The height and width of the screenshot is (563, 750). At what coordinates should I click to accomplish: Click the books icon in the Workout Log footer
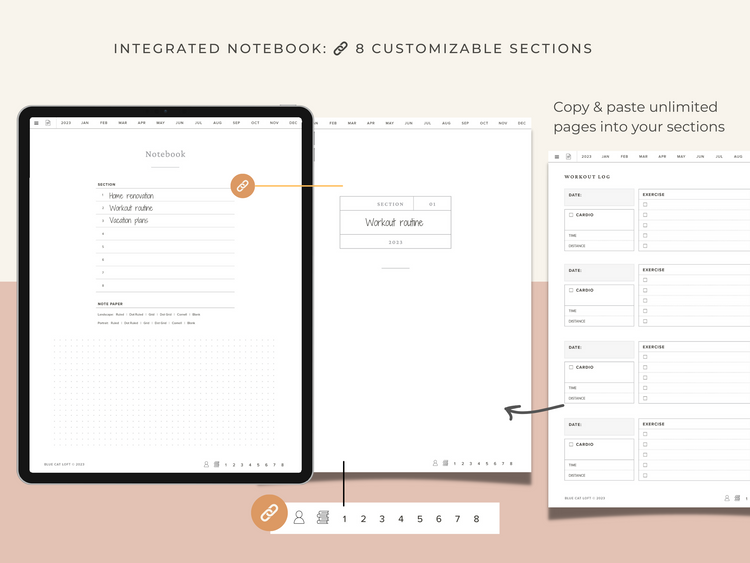737,497
